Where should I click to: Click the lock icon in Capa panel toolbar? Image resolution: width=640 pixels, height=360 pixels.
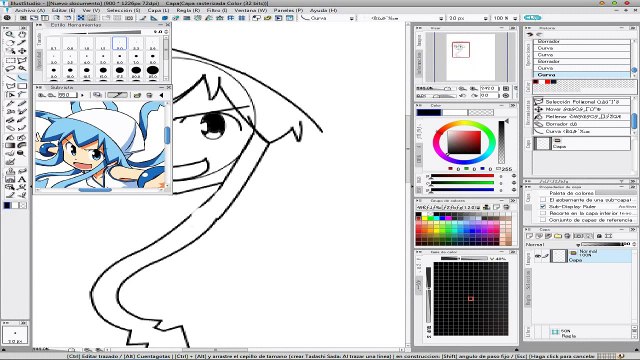click(599, 236)
